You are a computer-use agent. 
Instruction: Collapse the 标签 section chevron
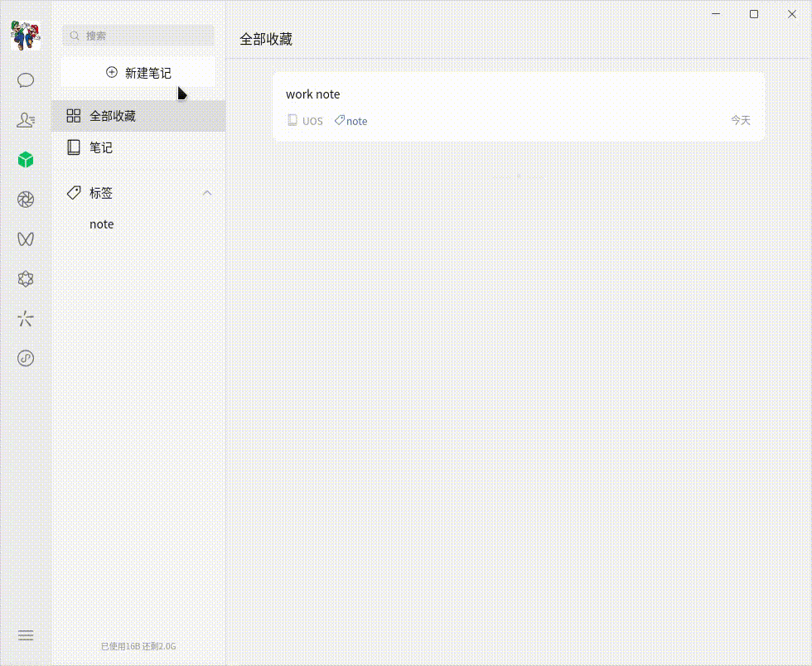[x=207, y=192]
